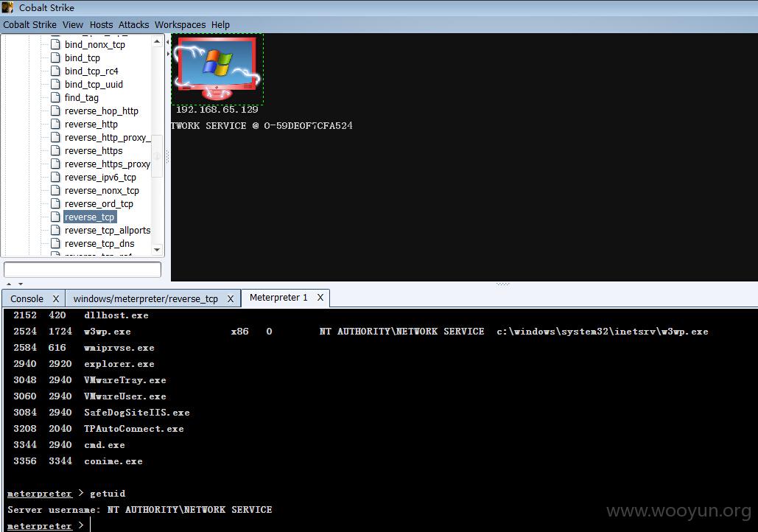The width and height of the screenshot is (758, 532).
Task: Select bind_nonx_tcp payload in tree
Action: click(95, 44)
